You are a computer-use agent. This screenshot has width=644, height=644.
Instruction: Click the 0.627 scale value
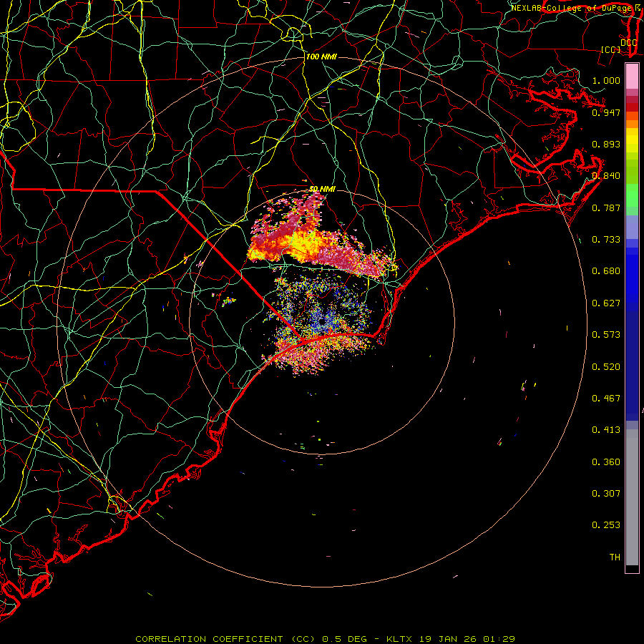tap(606, 303)
